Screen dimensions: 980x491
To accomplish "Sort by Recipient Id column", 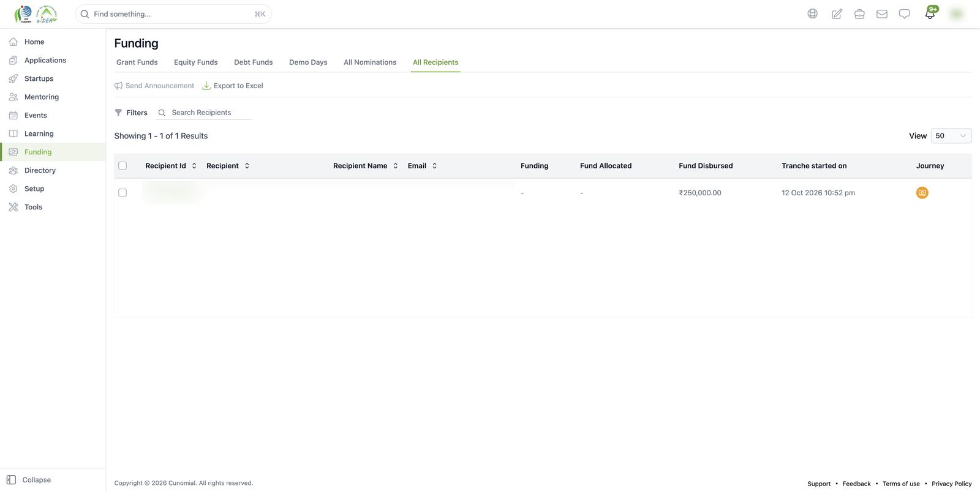I will [x=194, y=166].
